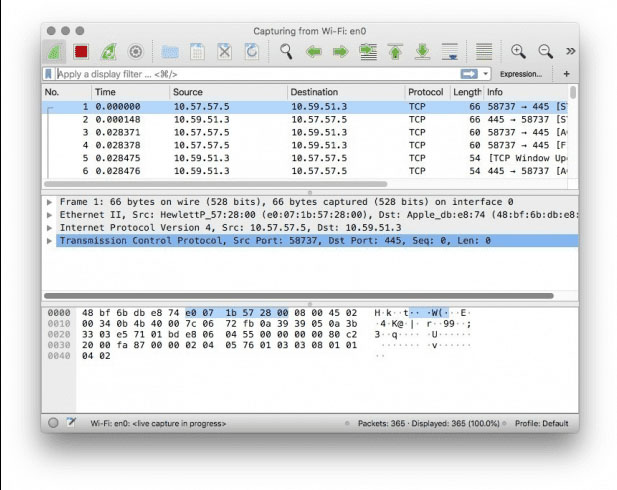Toggle auto-scroll during live capture
This screenshot has height=490, width=617.
(450, 51)
